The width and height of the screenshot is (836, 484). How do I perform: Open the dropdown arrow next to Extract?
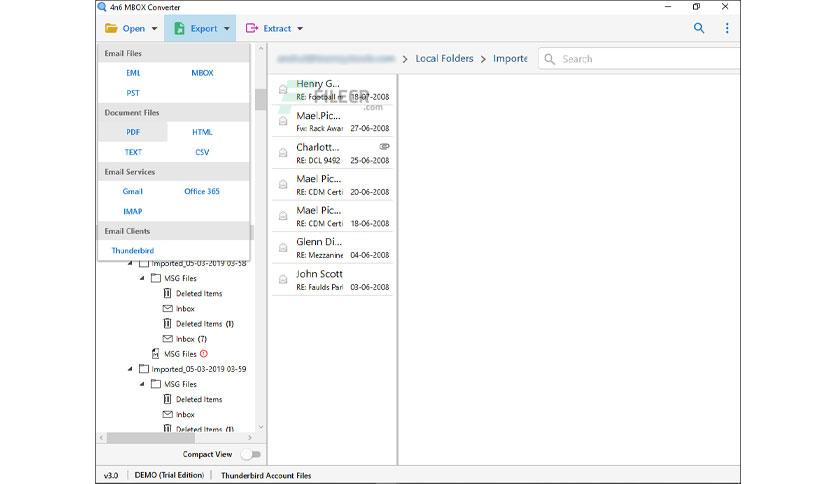(x=300, y=29)
